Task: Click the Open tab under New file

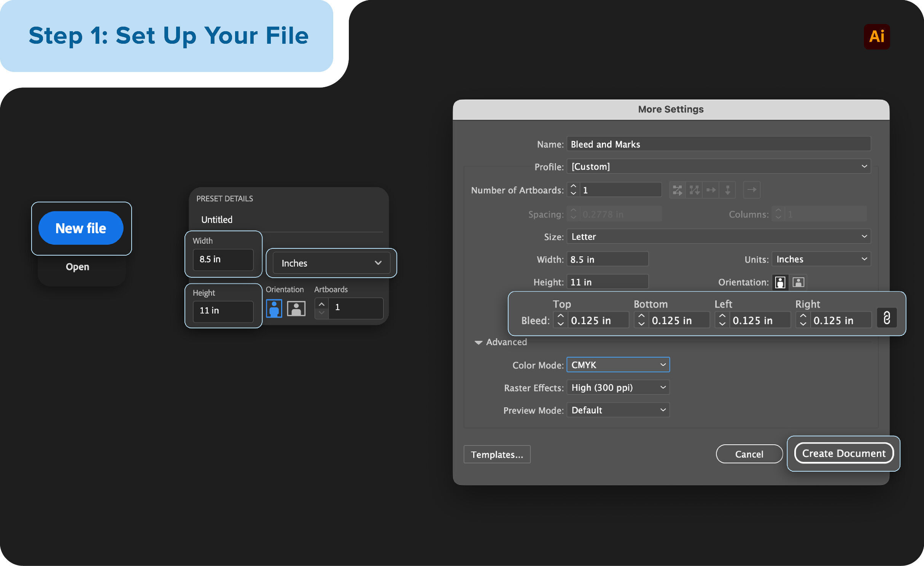Action: pyautogui.click(x=77, y=266)
